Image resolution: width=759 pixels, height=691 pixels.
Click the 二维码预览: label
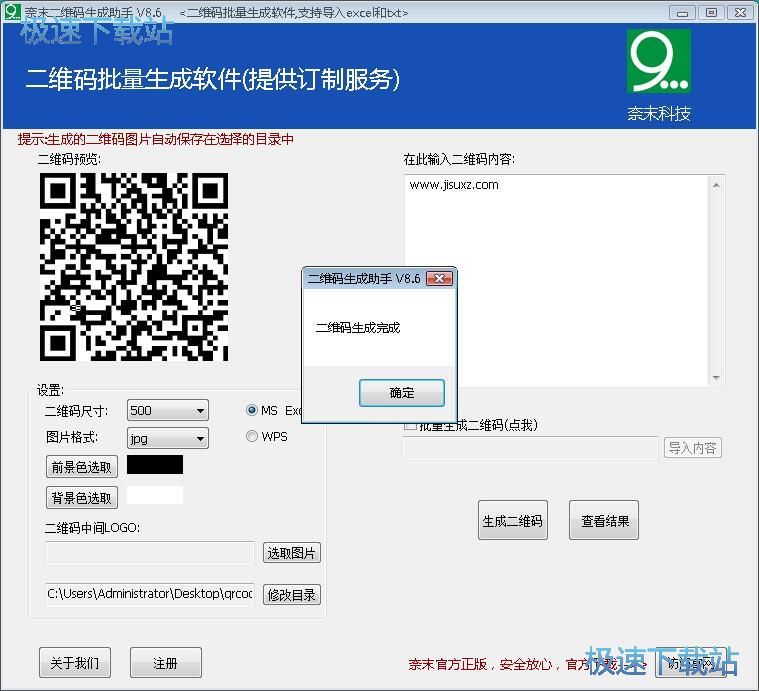[70, 159]
